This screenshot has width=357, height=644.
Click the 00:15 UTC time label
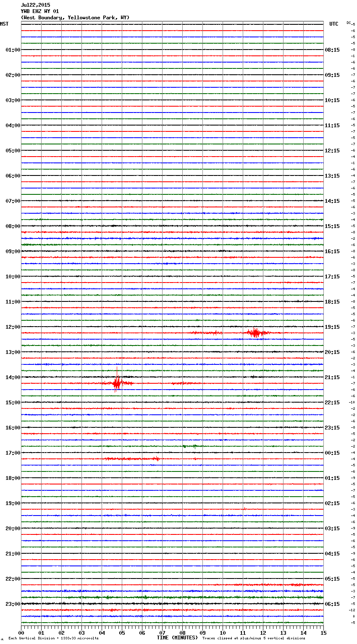click(x=332, y=453)
